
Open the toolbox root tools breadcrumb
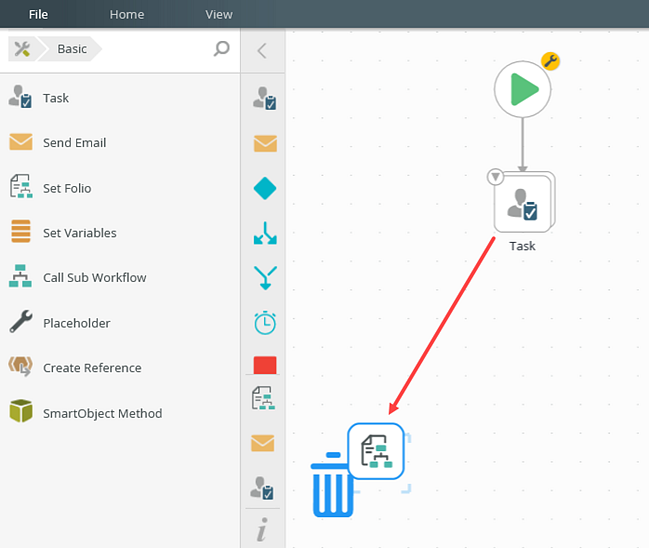point(22,49)
